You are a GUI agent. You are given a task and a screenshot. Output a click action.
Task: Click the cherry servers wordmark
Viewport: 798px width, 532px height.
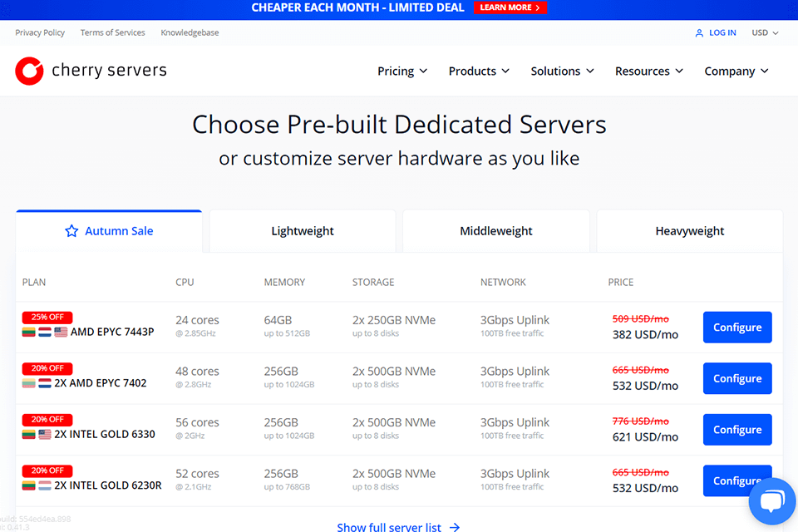[x=110, y=71]
